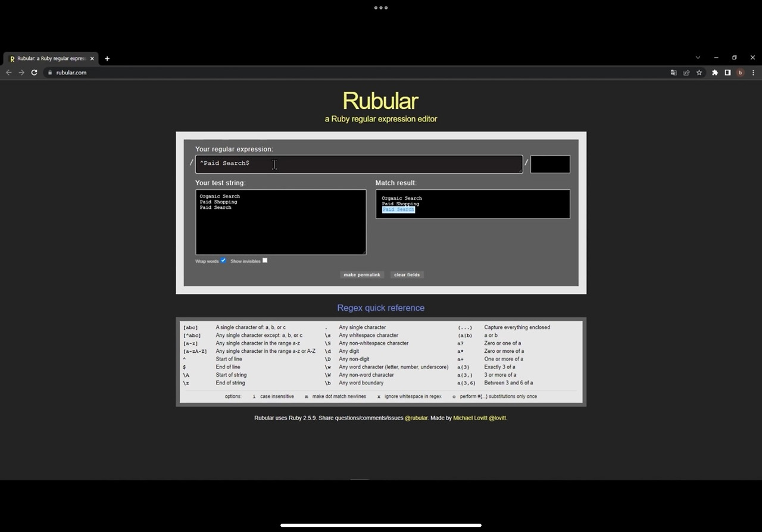Click the regular expression input field
This screenshot has height=532, width=762.
(x=359, y=164)
